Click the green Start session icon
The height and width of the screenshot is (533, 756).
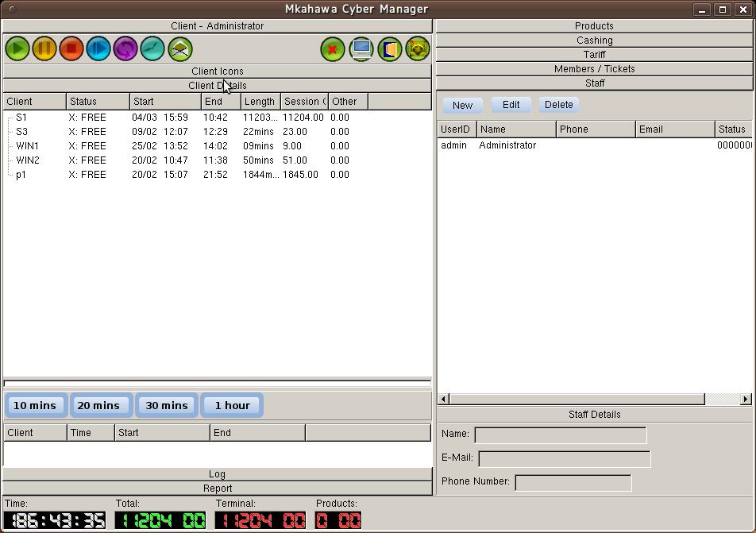(17, 48)
